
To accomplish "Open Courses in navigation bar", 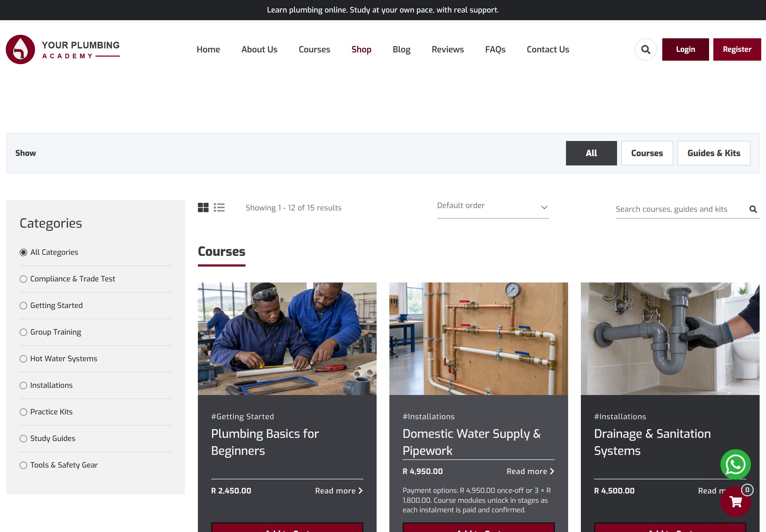I will point(314,49).
